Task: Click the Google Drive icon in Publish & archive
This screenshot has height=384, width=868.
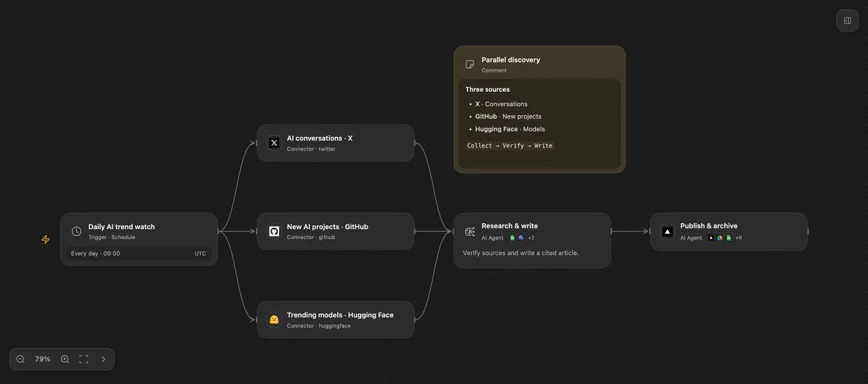Action: click(x=720, y=238)
